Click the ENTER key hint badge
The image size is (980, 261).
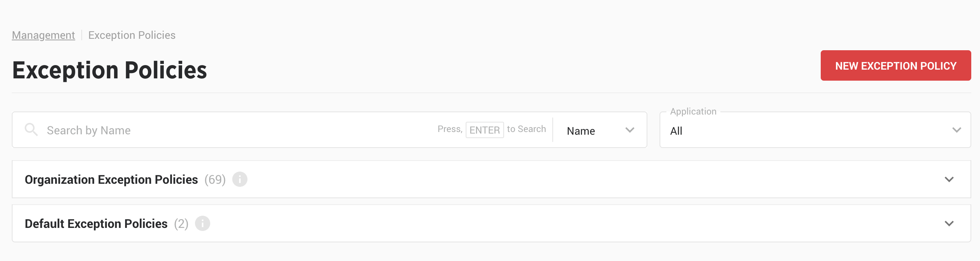click(484, 130)
